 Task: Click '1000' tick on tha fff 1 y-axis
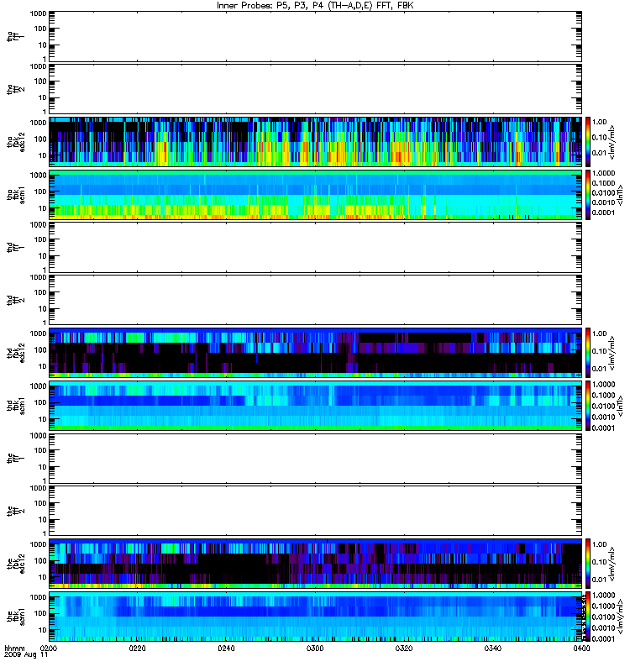click(38, 13)
